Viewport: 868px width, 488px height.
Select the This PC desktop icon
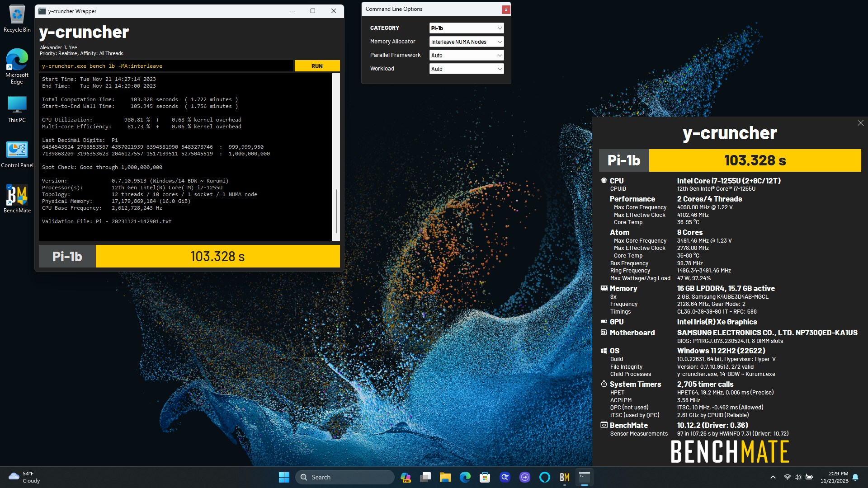(17, 109)
